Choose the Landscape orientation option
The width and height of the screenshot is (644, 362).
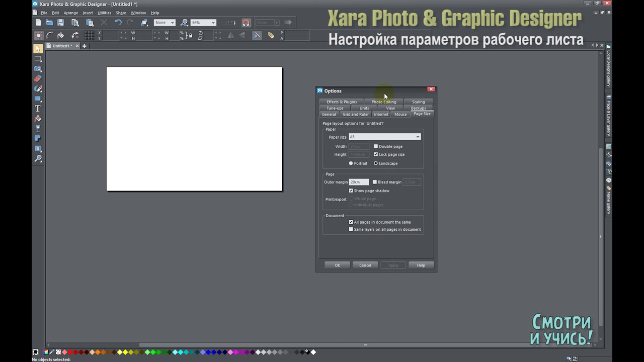click(x=376, y=163)
